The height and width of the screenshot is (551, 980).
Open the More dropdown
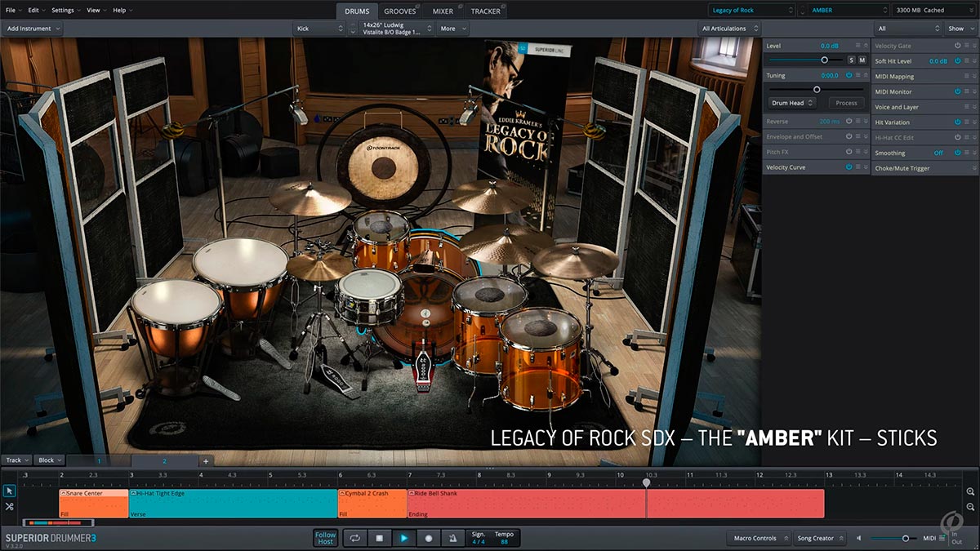(x=452, y=29)
